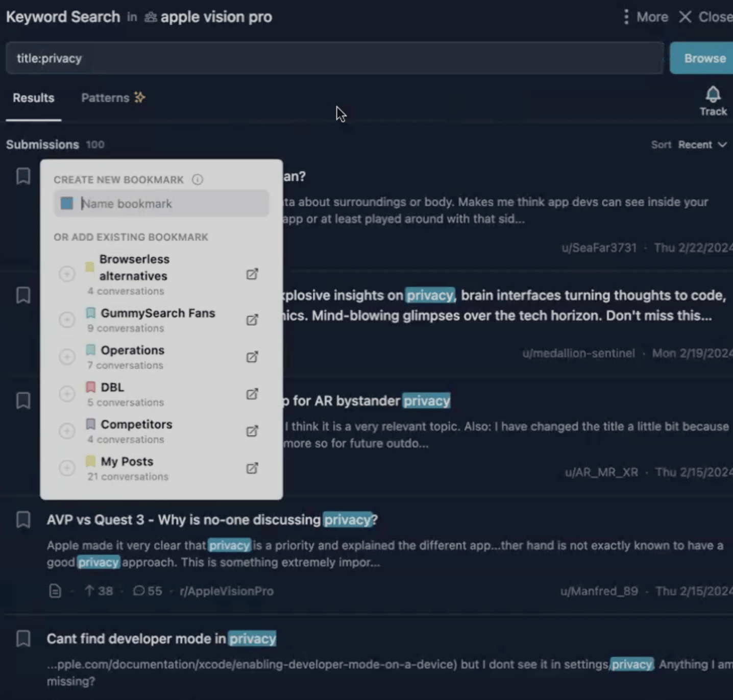Add post to Competitors bookmark via plus circle
Screen dimensions: 733x700
pyautogui.click(x=67, y=431)
